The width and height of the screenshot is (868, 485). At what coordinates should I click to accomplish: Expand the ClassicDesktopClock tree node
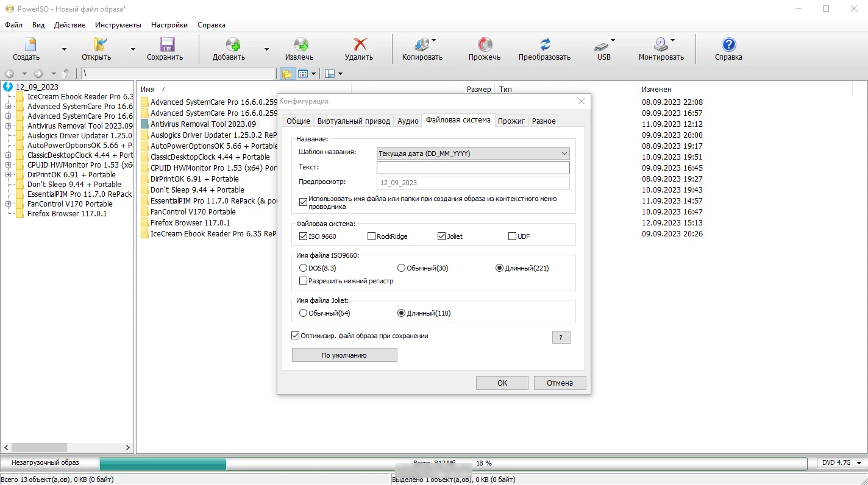(9, 155)
